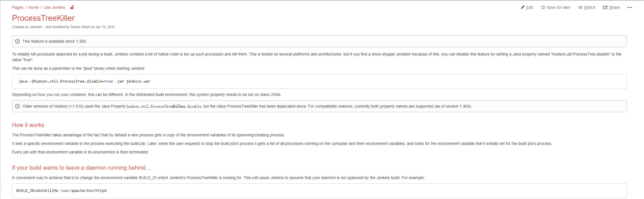Open Simon Wiest's user profile link
The height and width of the screenshot is (199, 644).
(x=80, y=27)
